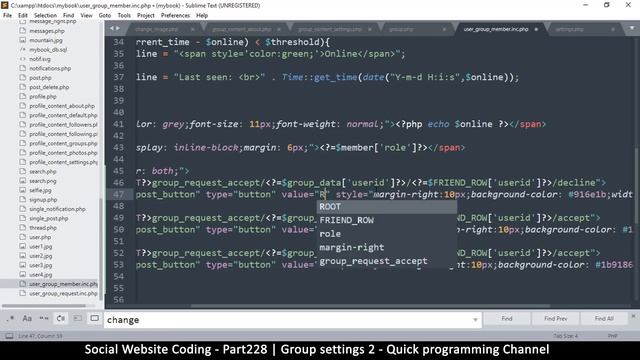Screen dimensions: 640x360
Task: Toggle whole word search option
Action: (44, 318)
